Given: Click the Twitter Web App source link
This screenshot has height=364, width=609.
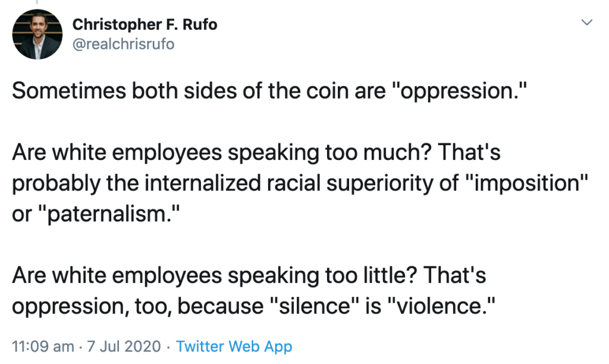Looking at the screenshot, I should 234,346.
